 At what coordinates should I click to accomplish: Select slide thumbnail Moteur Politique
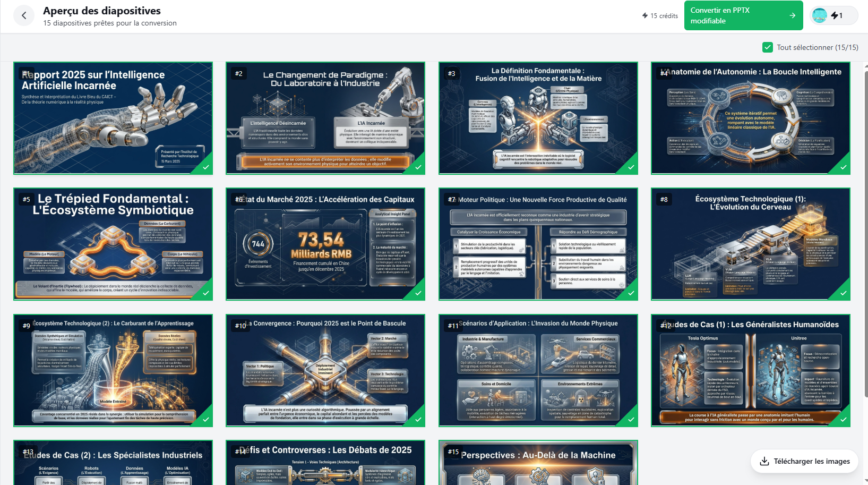point(538,244)
